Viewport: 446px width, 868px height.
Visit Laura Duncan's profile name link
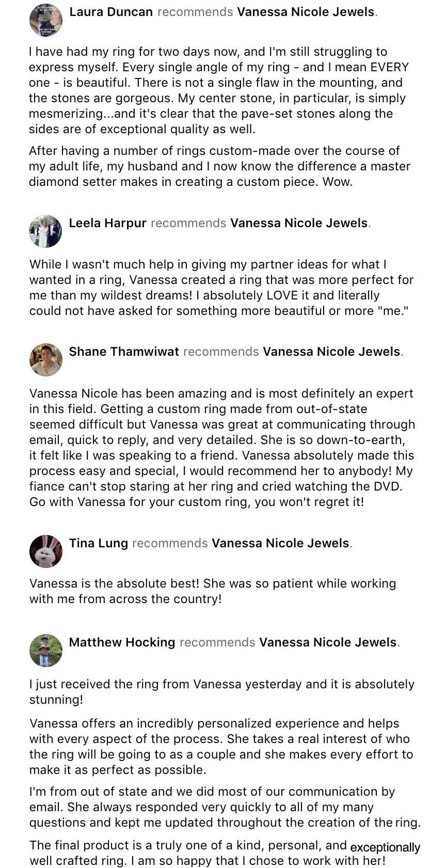tap(111, 12)
